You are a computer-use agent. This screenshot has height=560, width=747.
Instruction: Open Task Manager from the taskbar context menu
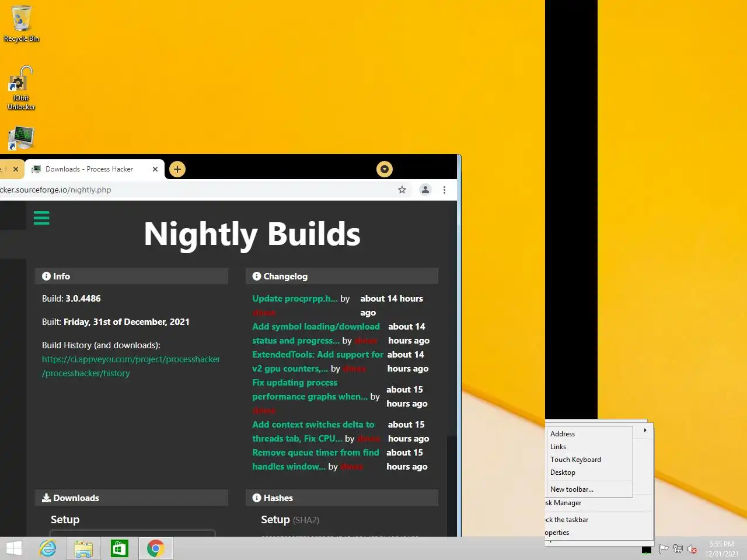(x=599, y=503)
